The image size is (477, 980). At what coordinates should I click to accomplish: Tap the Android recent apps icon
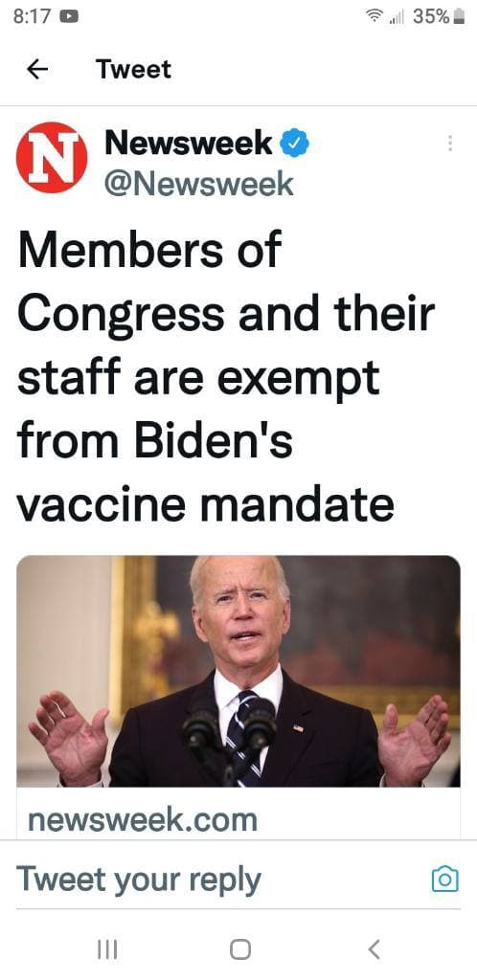[107, 950]
